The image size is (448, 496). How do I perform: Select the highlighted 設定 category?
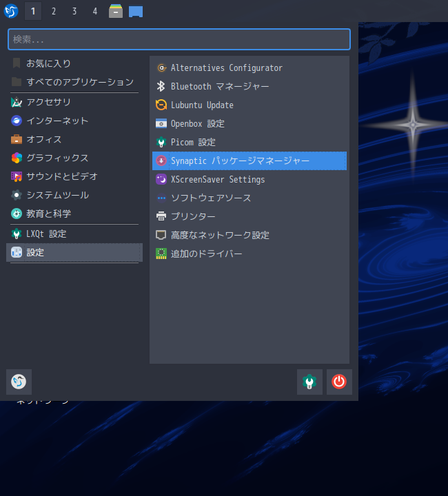pos(74,252)
